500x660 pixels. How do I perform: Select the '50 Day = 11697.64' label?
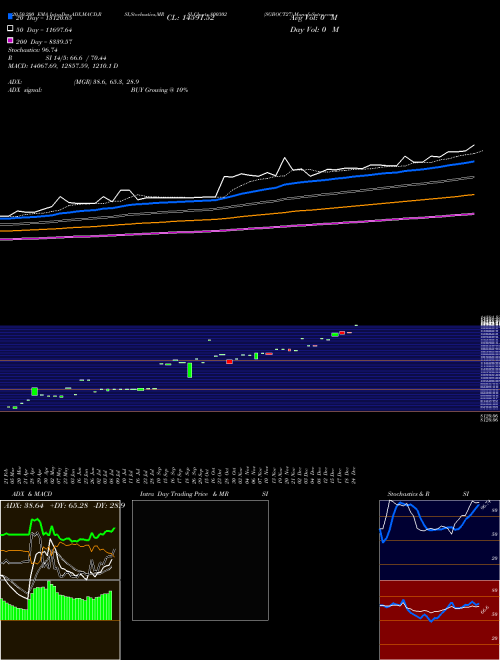(x=44, y=30)
